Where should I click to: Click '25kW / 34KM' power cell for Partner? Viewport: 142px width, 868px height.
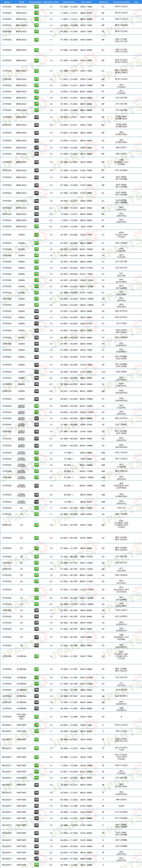pos(86,865)
